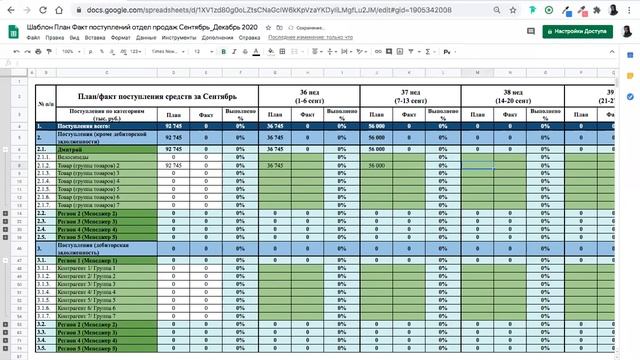
Task: Open the Google Sheets home icon
Action: tap(13, 32)
